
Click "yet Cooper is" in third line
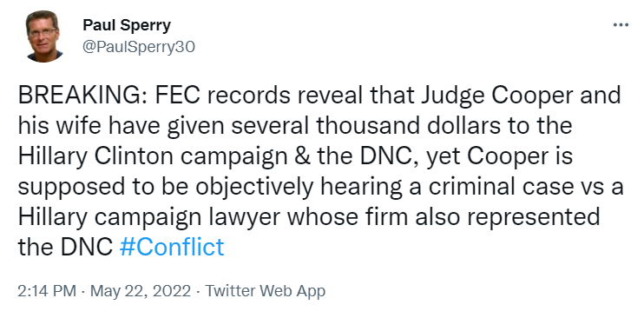pos(499,157)
